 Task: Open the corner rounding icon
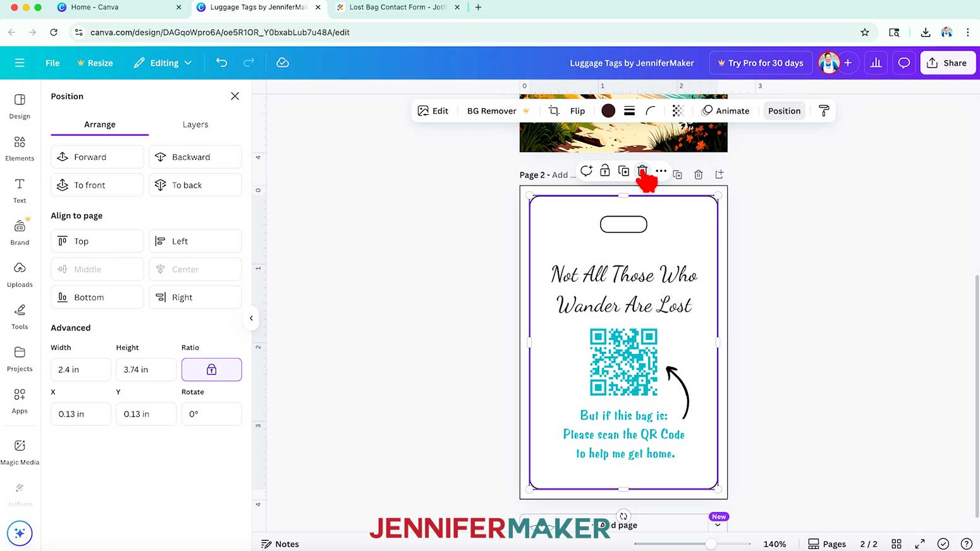pyautogui.click(x=650, y=111)
